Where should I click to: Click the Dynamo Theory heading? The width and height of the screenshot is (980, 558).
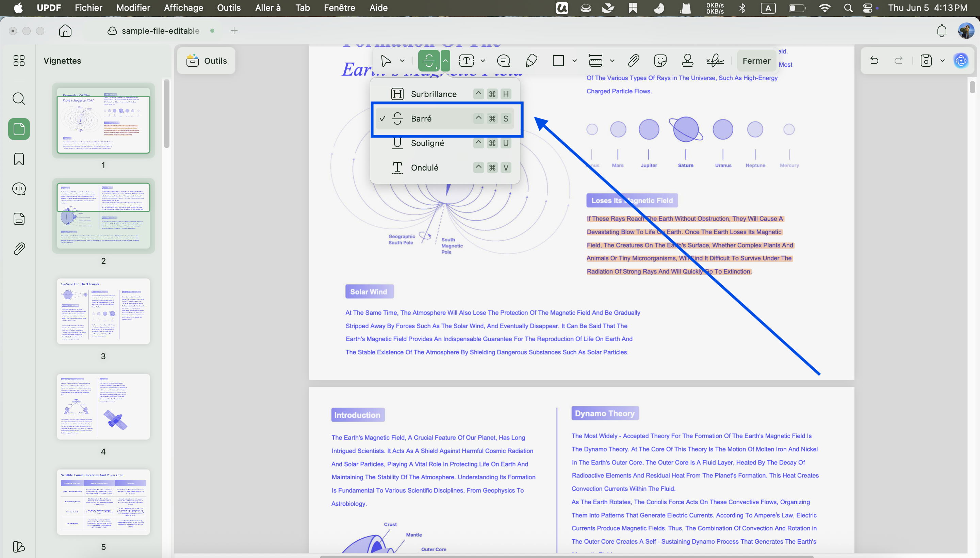click(605, 413)
